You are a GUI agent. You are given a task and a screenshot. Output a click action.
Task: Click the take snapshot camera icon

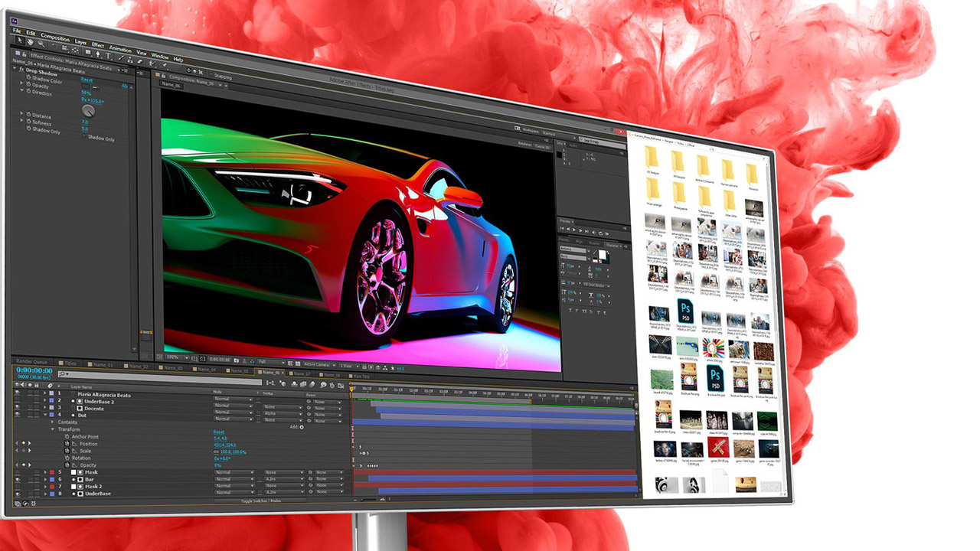click(x=237, y=360)
